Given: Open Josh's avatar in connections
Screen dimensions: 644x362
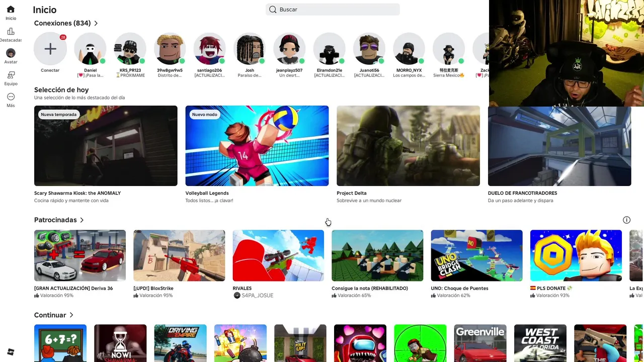Looking at the screenshot, I should point(250,49).
